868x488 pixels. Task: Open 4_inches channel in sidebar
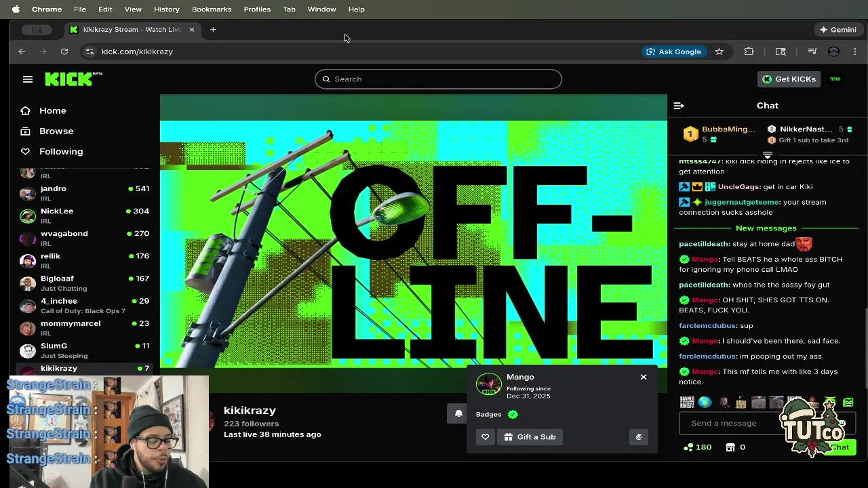pos(85,305)
